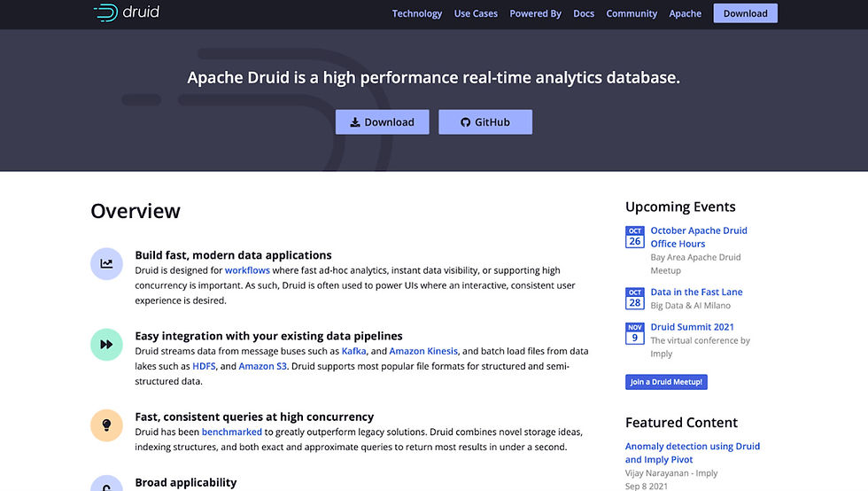This screenshot has width=868, height=491.
Task: Click the Vijay Narayanan - Imply byline
Action: click(671, 473)
